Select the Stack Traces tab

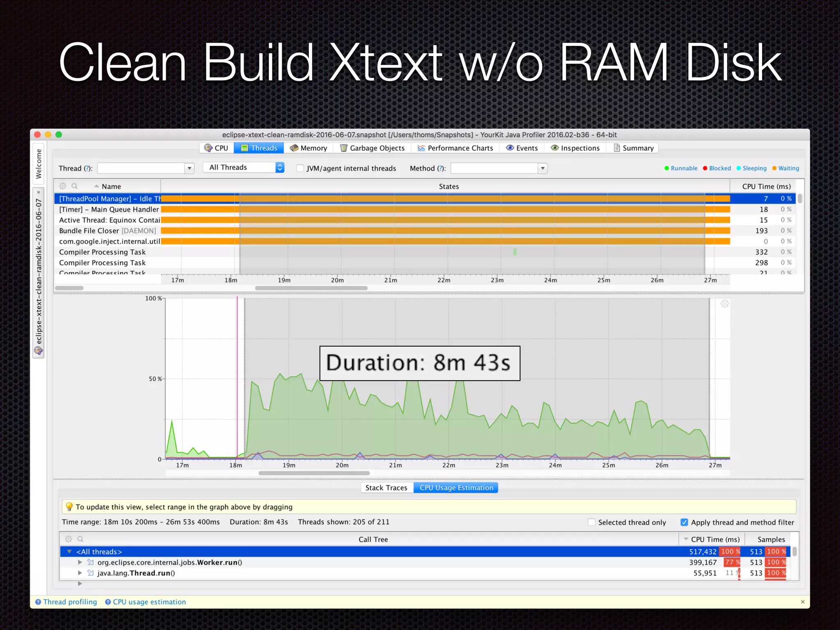coord(386,488)
